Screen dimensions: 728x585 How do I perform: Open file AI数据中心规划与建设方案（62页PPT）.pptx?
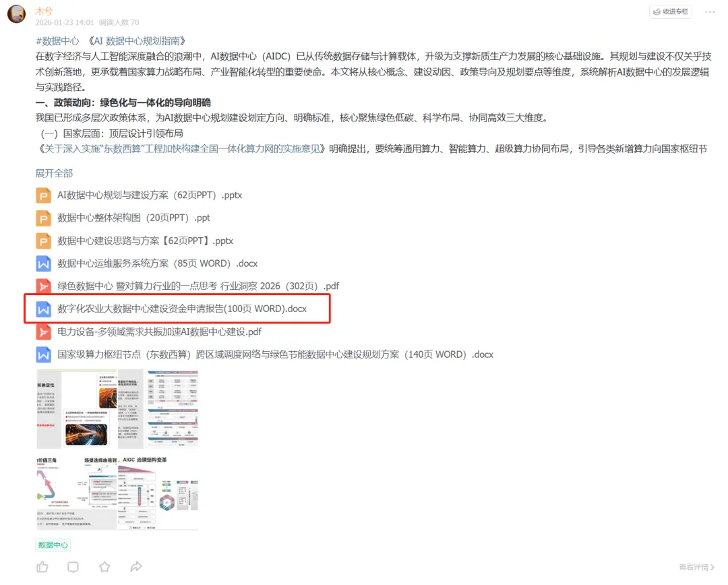[x=150, y=195]
